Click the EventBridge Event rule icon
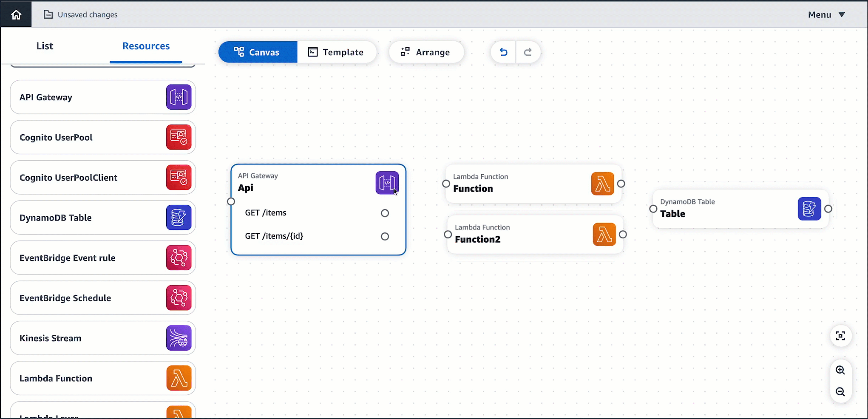Viewport: 868px width, 419px height. pyautogui.click(x=179, y=258)
